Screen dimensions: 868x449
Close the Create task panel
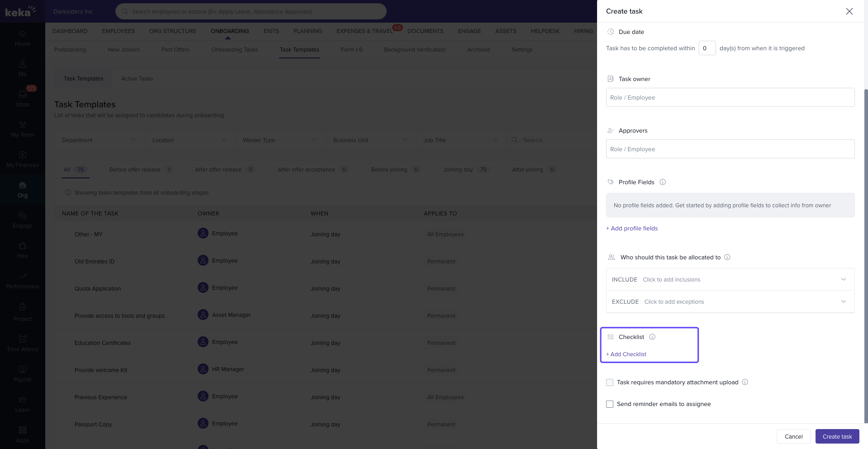849,11
